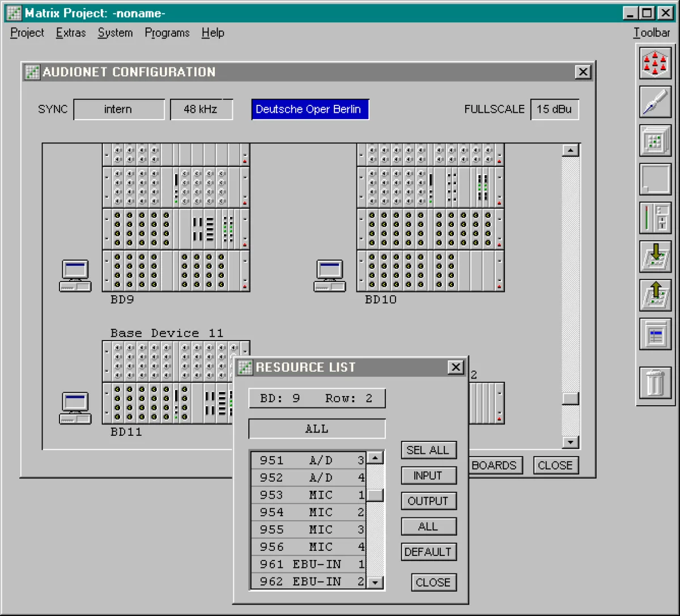Viewport: 680px width, 616px height.
Task: Click the trash can toolbar icon
Action: 655,383
